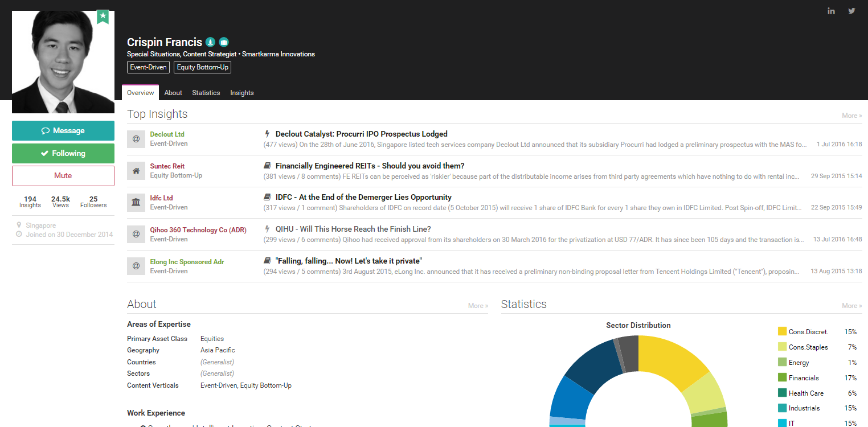Click the Industrials legend swatch
The height and width of the screenshot is (427, 868).
(x=782, y=408)
